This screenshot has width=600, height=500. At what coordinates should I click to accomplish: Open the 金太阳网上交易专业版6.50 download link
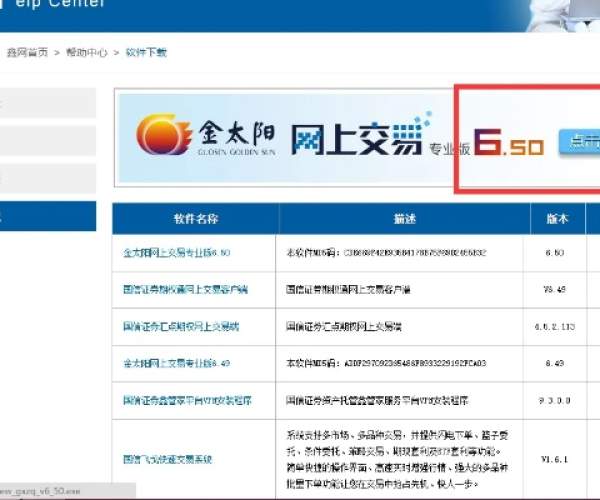(176, 253)
